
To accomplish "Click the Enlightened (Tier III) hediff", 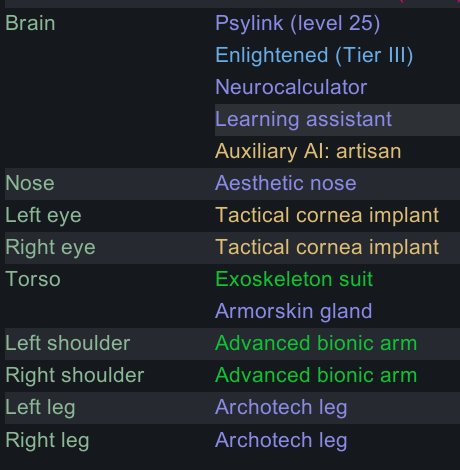I will point(314,55).
